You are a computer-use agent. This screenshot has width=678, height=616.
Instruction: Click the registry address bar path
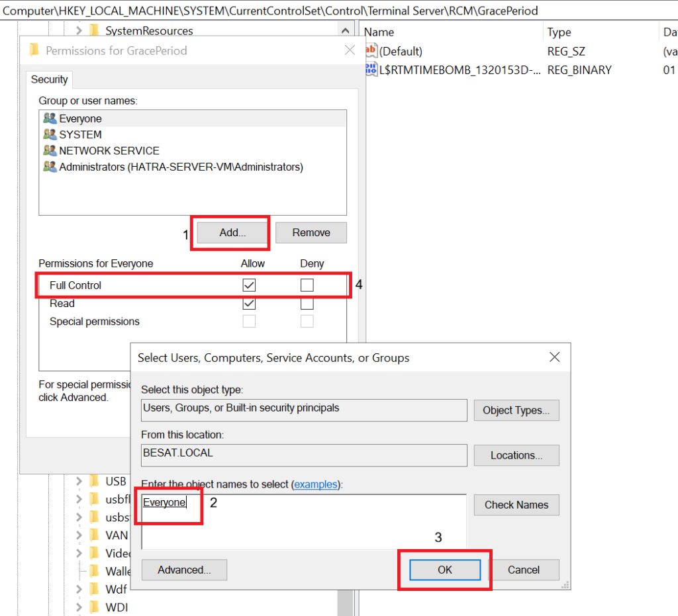[x=270, y=11]
